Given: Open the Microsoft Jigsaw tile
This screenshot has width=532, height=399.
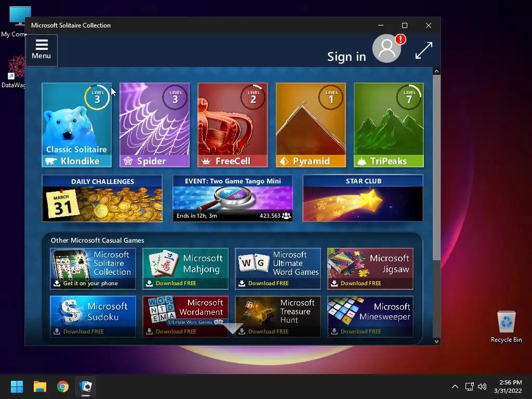Looking at the screenshot, I should tap(370, 269).
